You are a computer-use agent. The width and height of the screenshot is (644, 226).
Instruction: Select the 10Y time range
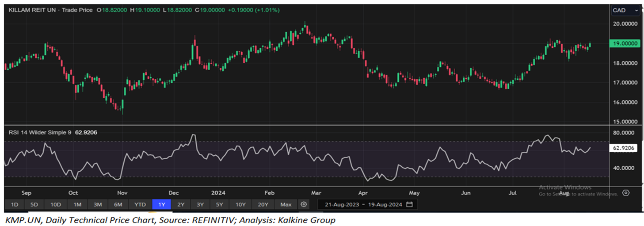coord(241,204)
